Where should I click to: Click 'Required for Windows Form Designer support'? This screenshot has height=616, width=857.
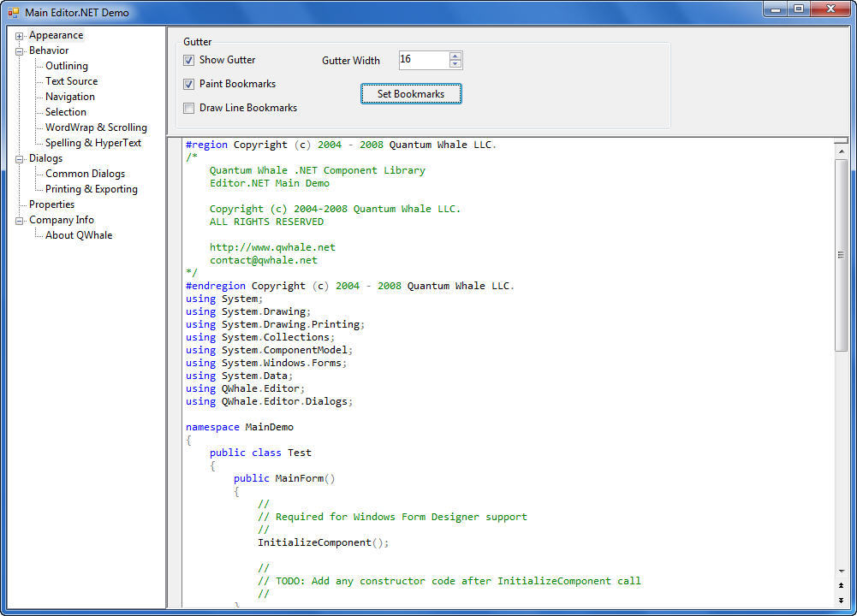[402, 517]
